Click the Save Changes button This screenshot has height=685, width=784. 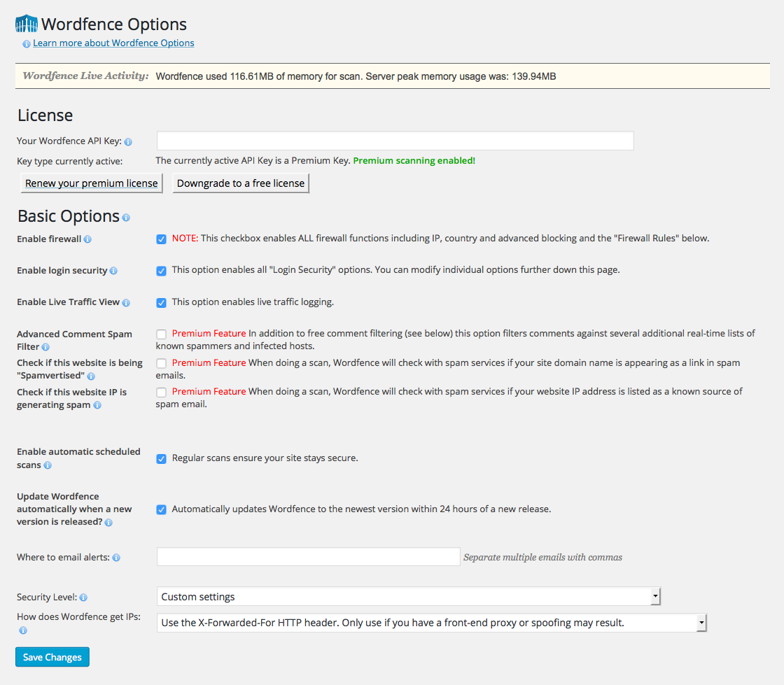(x=52, y=657)
